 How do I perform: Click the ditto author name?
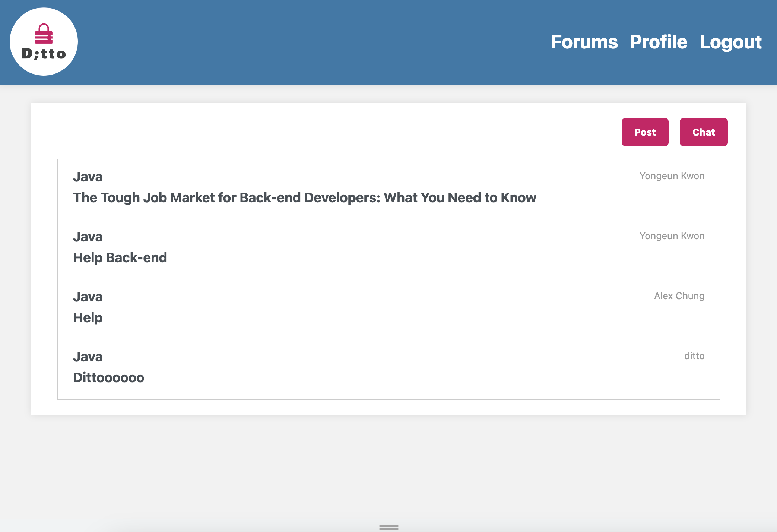tap(694, 356)
